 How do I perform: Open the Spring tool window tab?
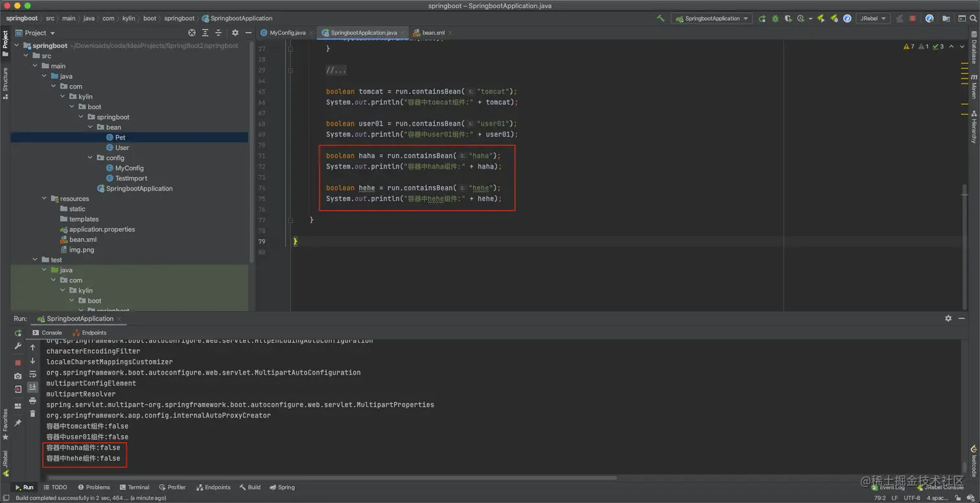[282, 487]
